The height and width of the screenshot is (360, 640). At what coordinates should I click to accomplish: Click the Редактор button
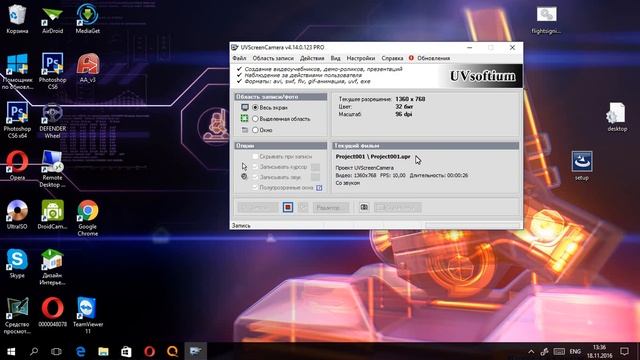tap(331, 207)
